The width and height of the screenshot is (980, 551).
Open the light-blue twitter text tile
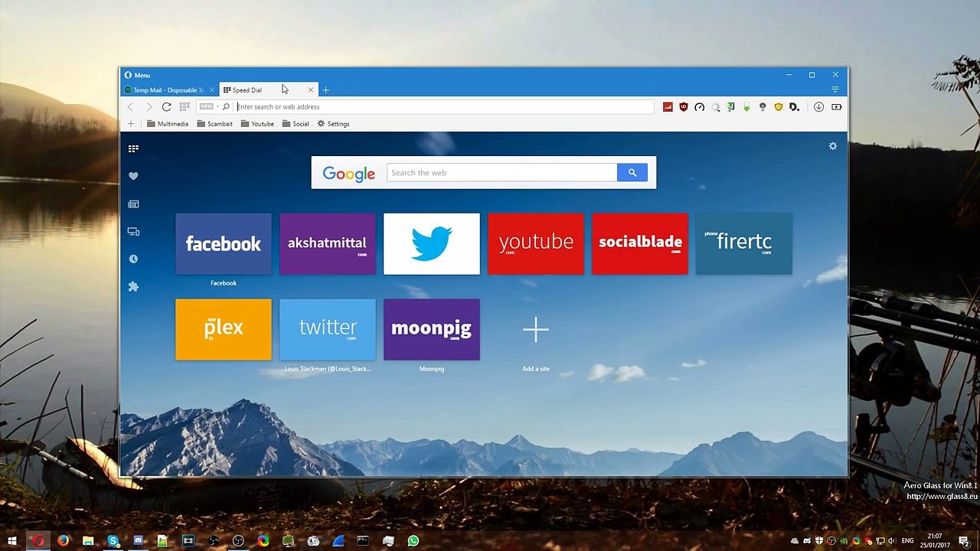point(328,330)
